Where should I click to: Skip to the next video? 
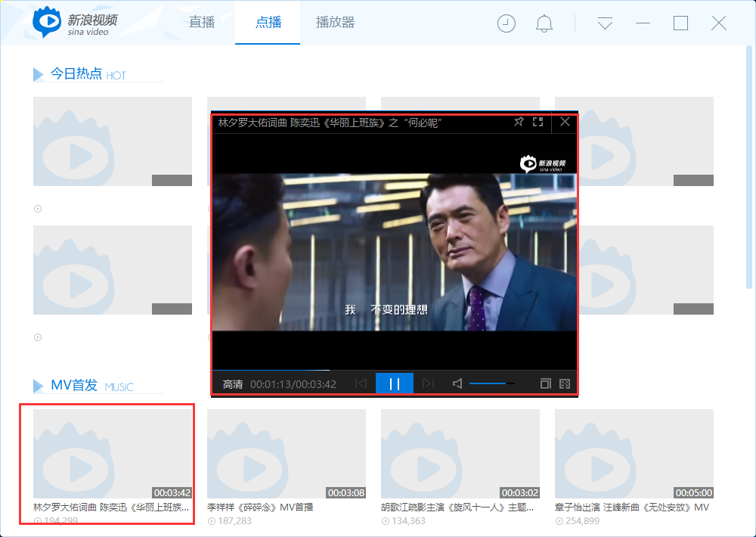[x=428, y=383]
